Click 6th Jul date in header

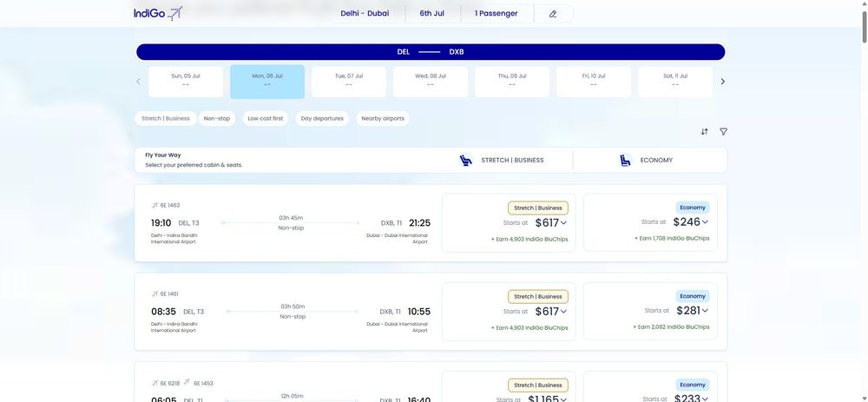pos(431,13)
